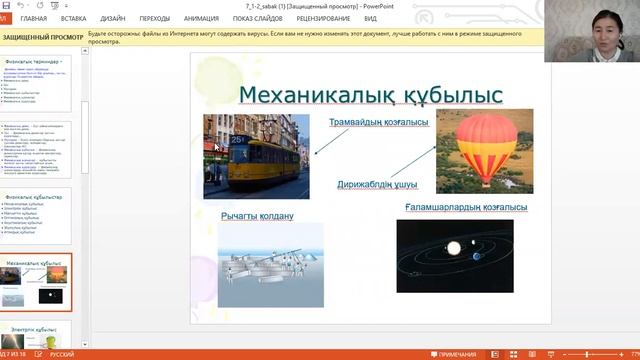Click the zoom in plus button
Screen dimensions: 640x360
click(621, 355)
